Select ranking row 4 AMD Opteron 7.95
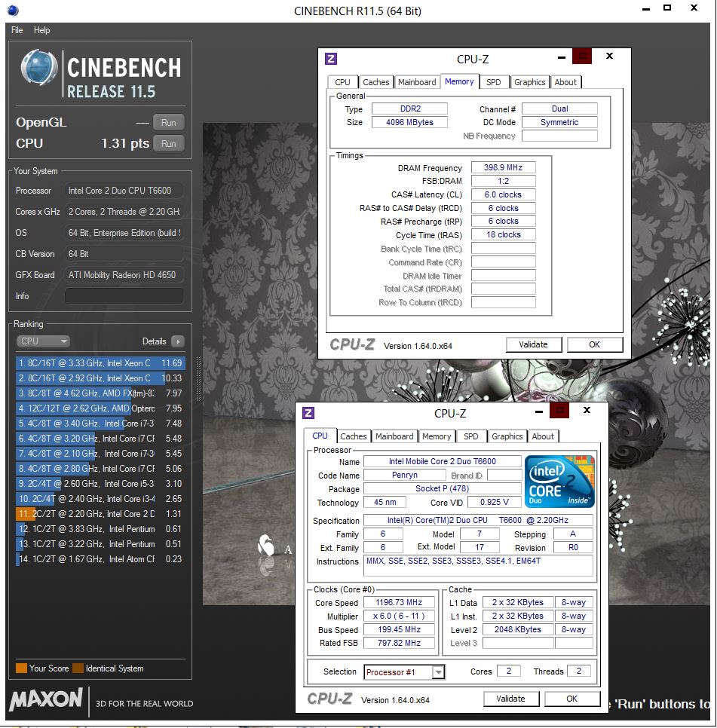The width and height of the screenshot is (717, 728). click(100, 408)
